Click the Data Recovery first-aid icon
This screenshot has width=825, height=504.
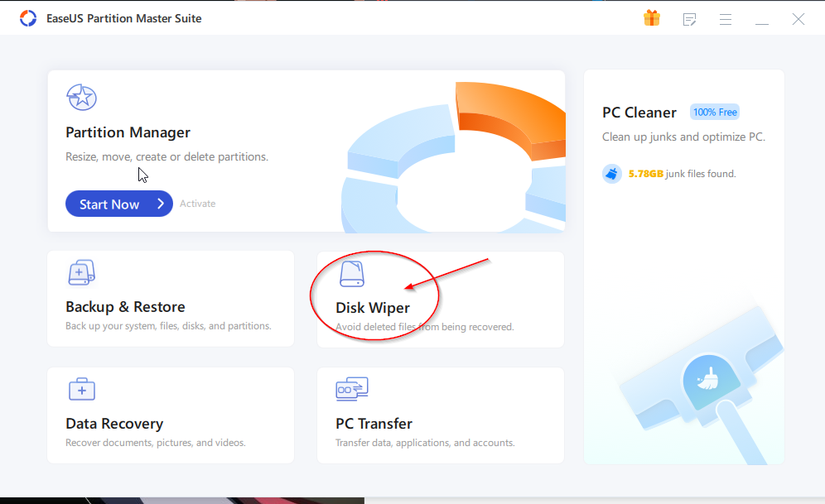pos(81,390)
